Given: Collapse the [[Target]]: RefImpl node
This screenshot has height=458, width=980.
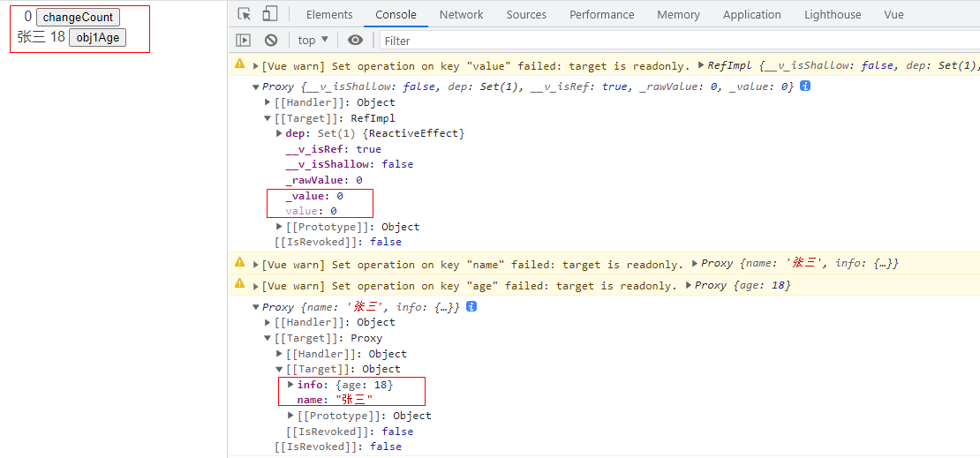Looking at the screenshot, I should tap(268, 117).
